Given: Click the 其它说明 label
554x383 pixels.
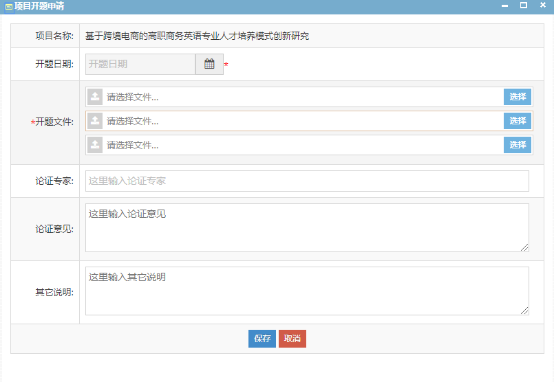Looking at the screenshot, I should (54, 292).
